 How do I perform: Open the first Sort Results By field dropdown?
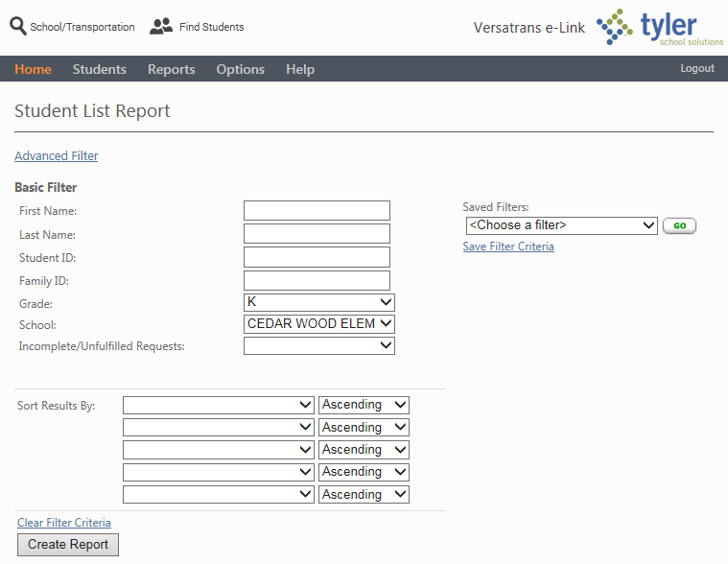pyautogui.click(x=219, y=405)
